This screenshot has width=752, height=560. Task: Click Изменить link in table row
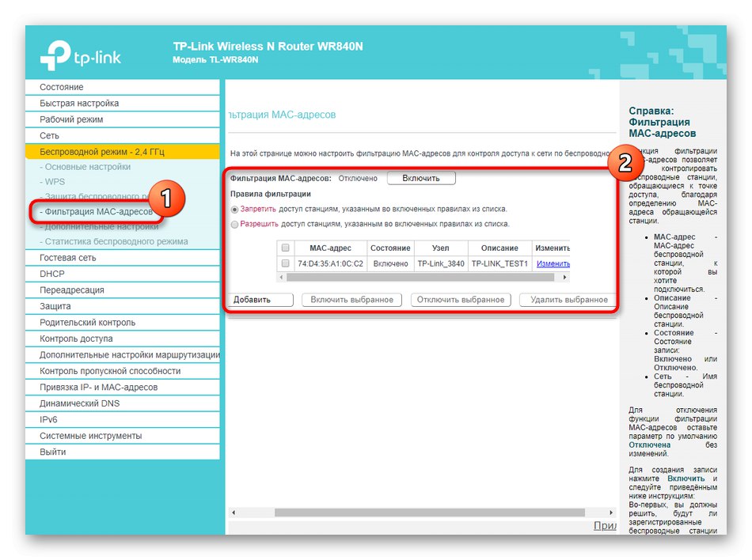tap(553, 263)
